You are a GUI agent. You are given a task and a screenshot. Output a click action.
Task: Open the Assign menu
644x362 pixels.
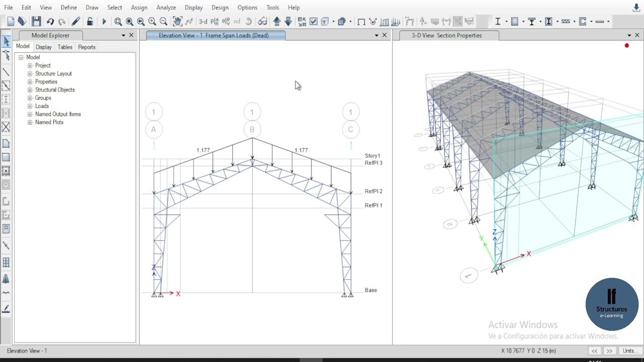click(x=139, y=8)
